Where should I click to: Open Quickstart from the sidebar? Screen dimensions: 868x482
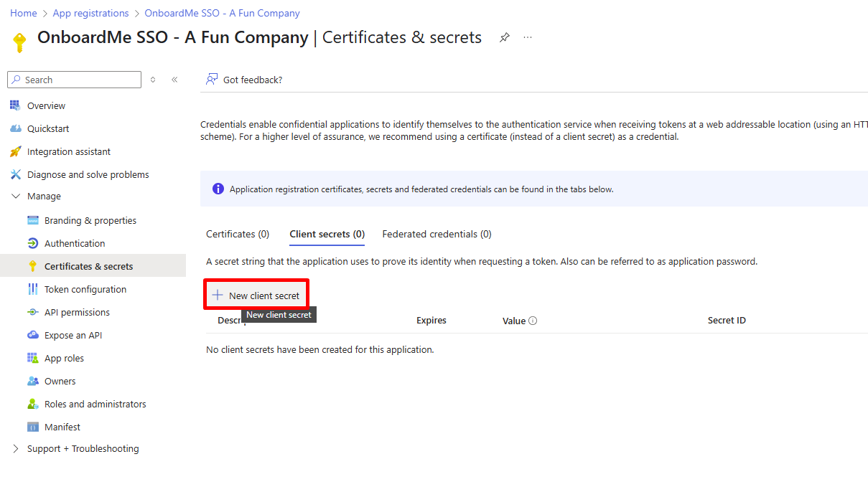pos(48,128)
